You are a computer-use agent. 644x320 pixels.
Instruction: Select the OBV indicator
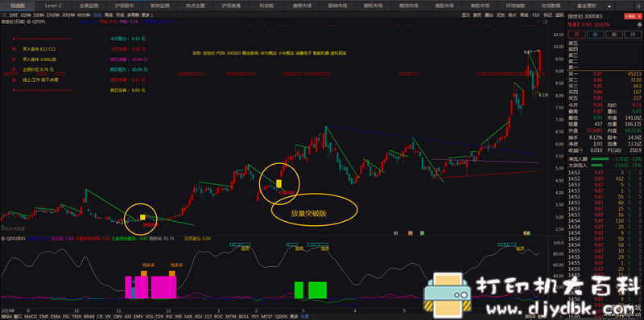point(118,317)
